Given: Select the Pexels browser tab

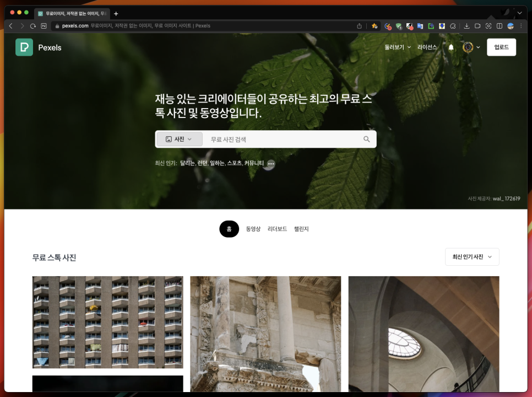Looking at the screenshot, I should tap(72, 14).
